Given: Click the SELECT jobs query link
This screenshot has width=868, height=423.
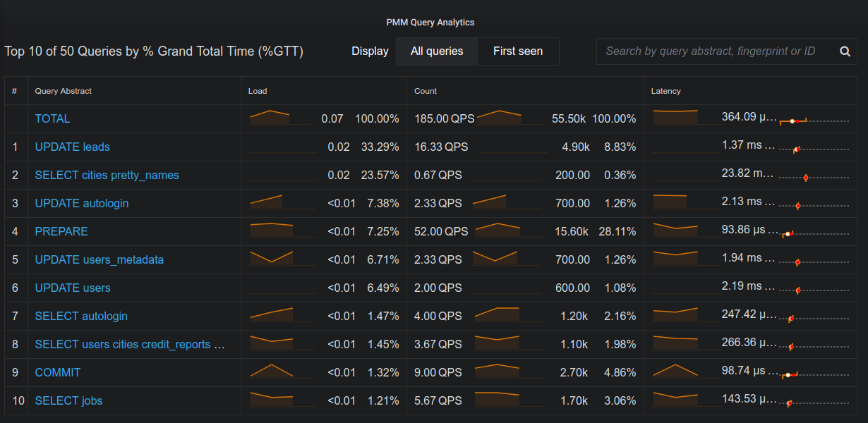Looking at the screenshot, I should (x=68, y=400).
